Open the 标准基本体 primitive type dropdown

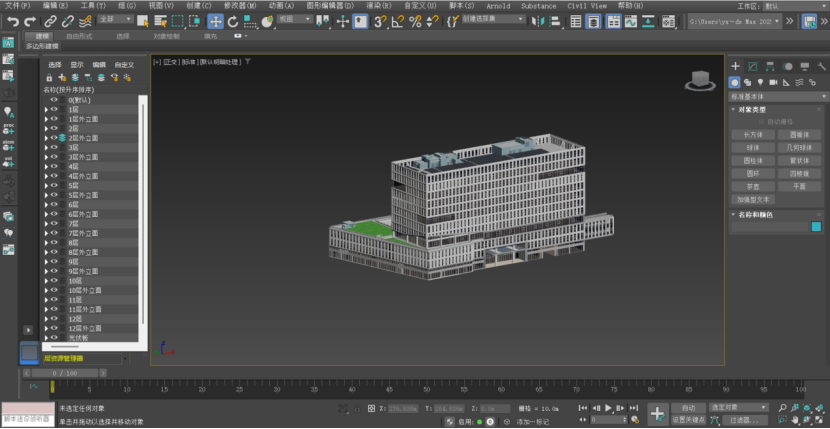[775, 96]
